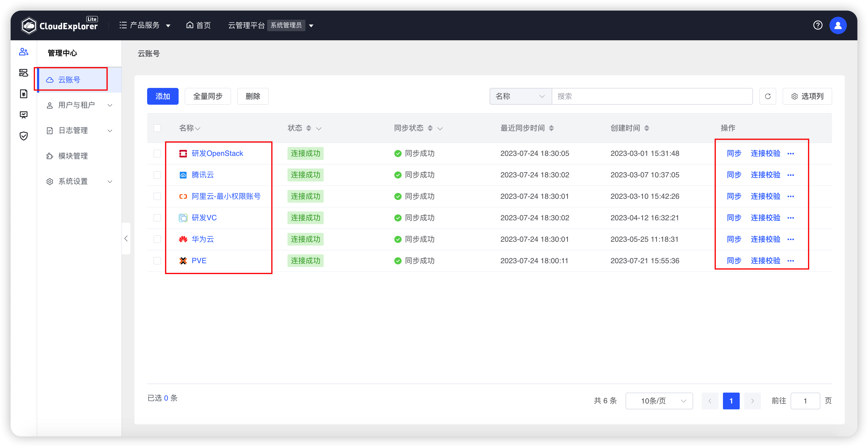
Task: Click the OpenStack platform icon
Action: click(183, 154)
